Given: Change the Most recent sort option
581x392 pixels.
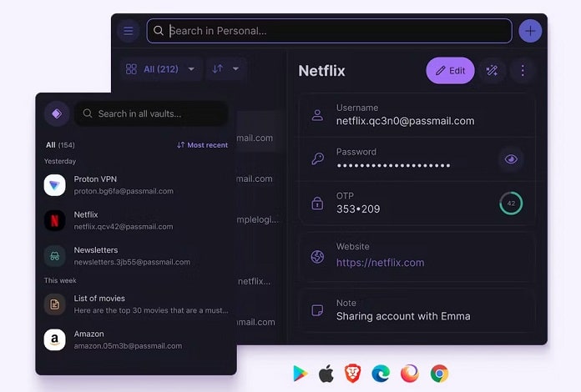Looking at the screenshot, I should (202, 145).
